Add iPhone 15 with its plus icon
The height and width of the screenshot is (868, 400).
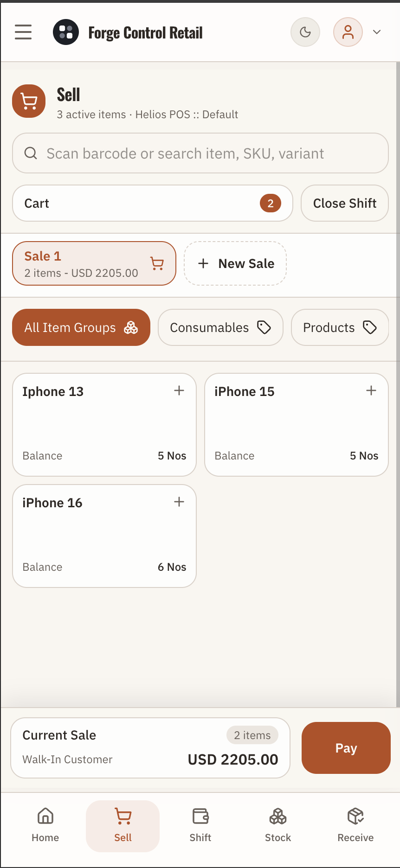coord(371,390)
